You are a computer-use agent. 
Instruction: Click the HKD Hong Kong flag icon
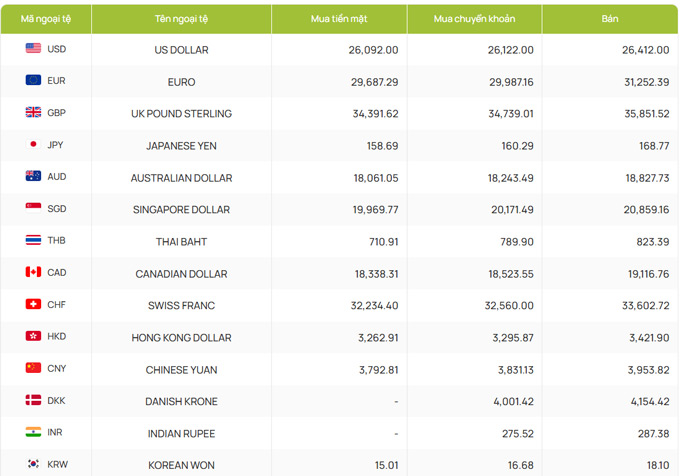pos(33,336)
